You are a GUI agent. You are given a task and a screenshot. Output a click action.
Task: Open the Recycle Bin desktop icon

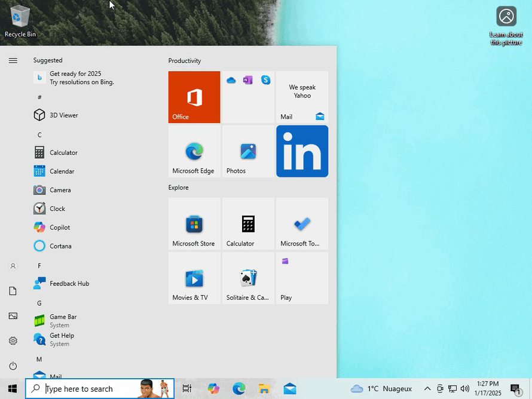(20, 21)
